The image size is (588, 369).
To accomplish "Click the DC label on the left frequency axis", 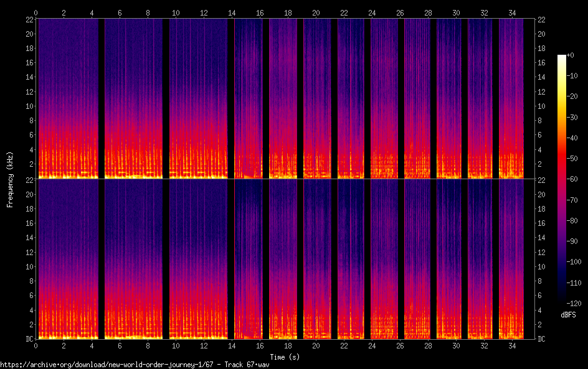I will click(28, 339).
